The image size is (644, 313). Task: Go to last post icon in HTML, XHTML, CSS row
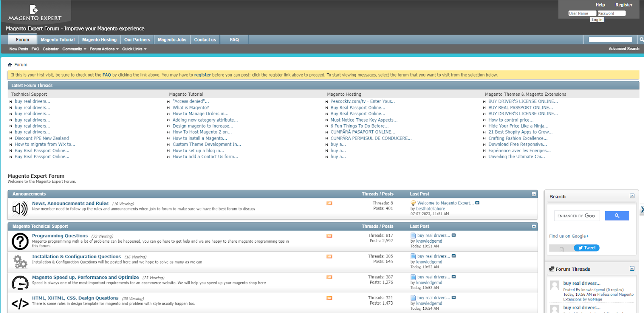coord(454,298)
